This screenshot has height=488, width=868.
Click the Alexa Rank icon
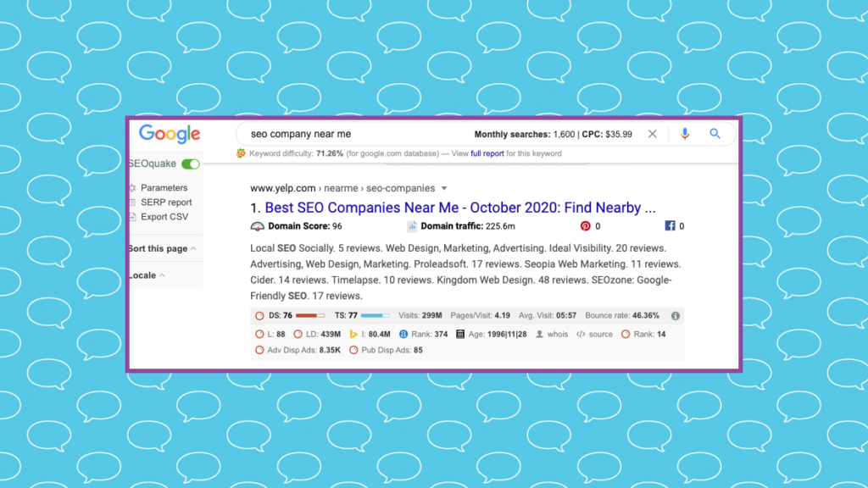[x=403, y=335]
